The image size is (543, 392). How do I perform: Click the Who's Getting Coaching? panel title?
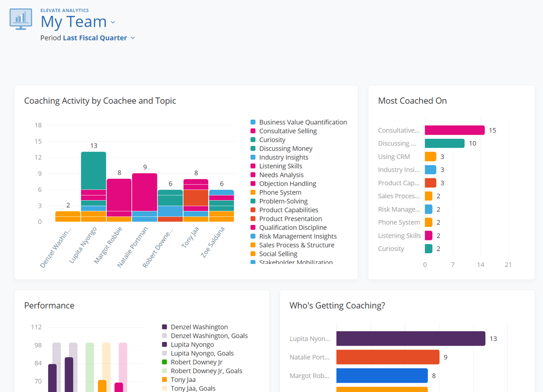tap(338, 305)
